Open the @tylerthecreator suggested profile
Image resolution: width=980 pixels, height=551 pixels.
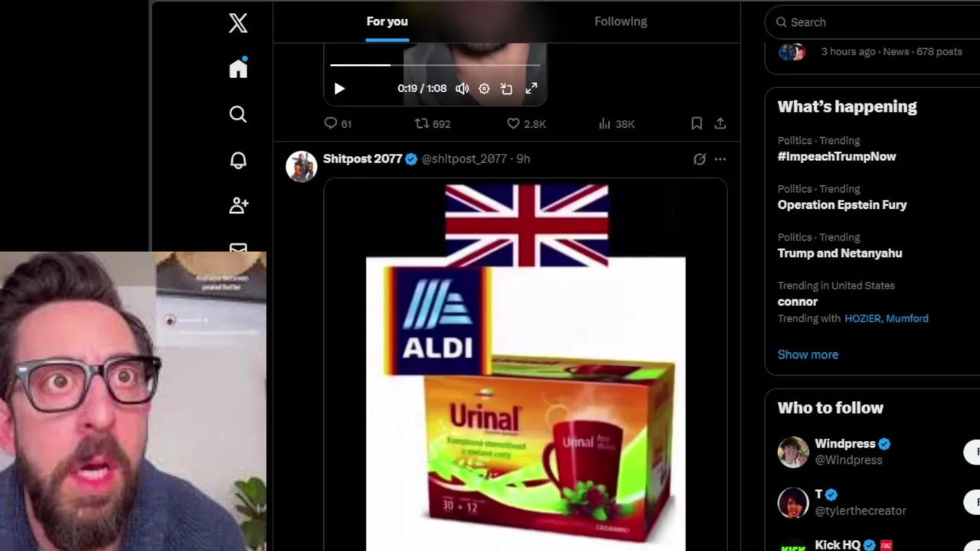860,510
